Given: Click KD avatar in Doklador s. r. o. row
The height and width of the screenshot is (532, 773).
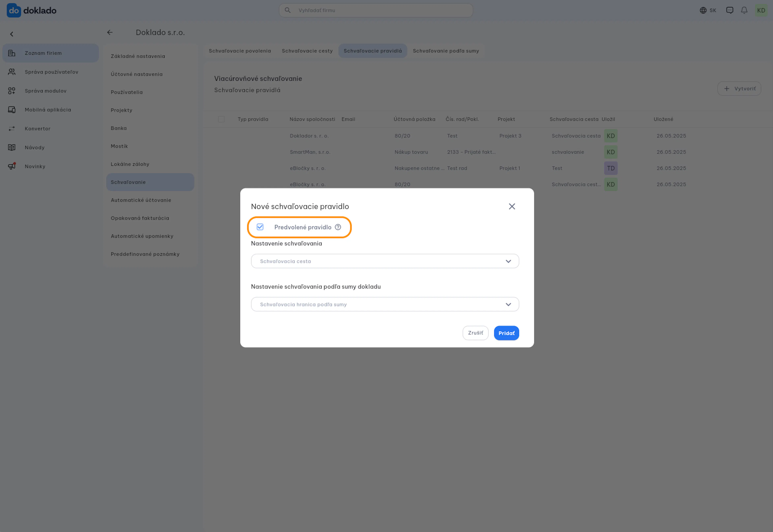Looking at the screenshot, I should (x=611, y=136).
